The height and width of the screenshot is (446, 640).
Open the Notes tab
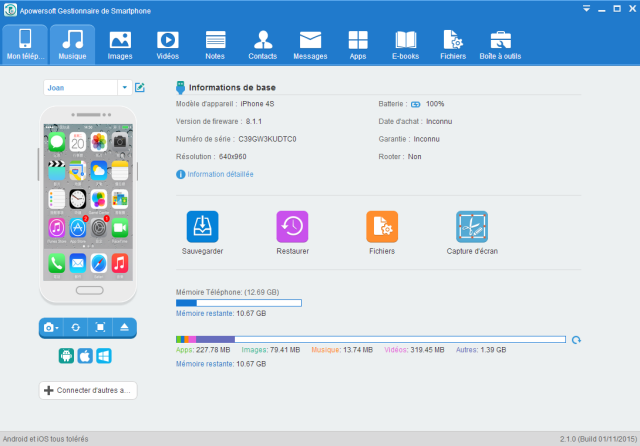pyautogui.click(x=215, y=44)
